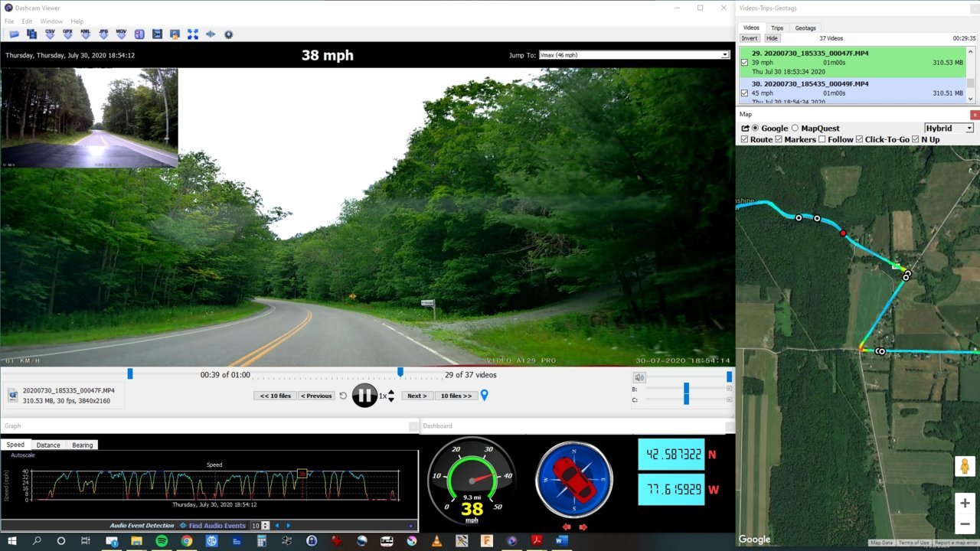Click the brightness B slider handle

coord(686,389)
